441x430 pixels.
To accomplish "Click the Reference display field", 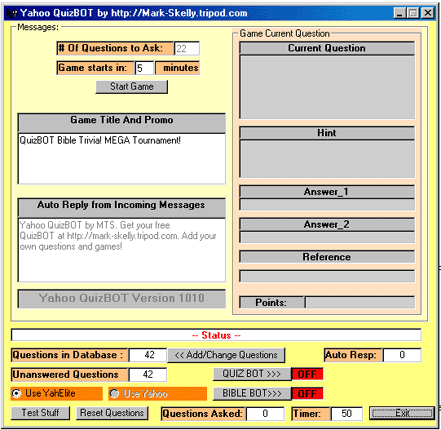I will [x=327, y=276].
